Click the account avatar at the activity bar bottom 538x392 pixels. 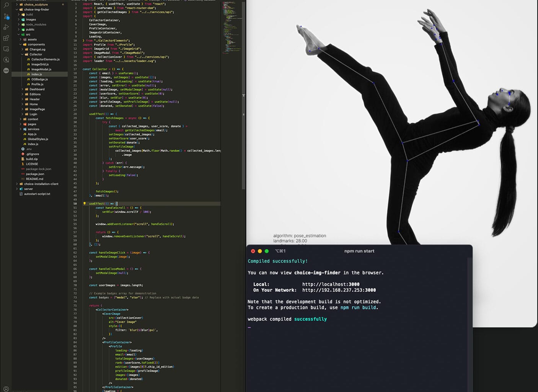[x=6, y=71]
